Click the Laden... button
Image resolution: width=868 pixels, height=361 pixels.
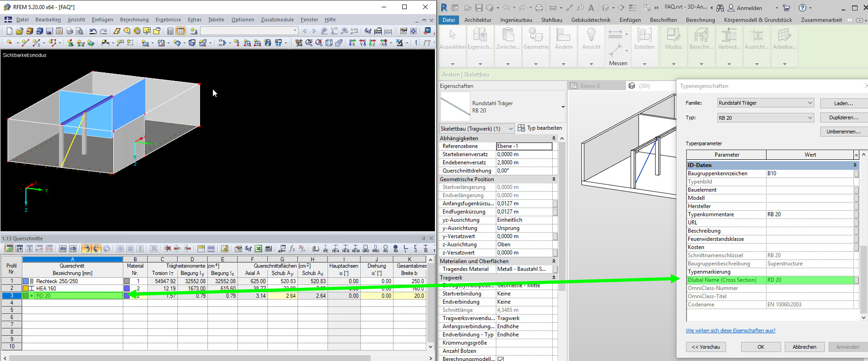coord(843,103)
